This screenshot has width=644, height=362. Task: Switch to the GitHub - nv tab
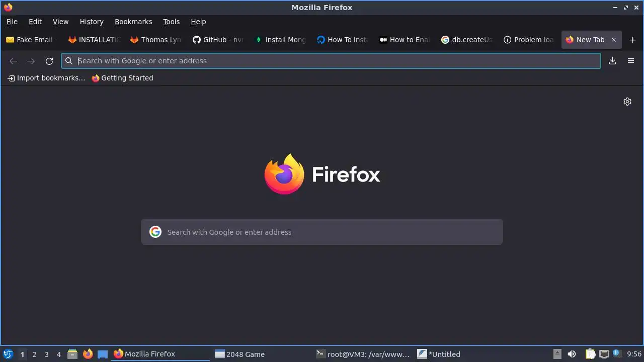(x=218, y=40)
